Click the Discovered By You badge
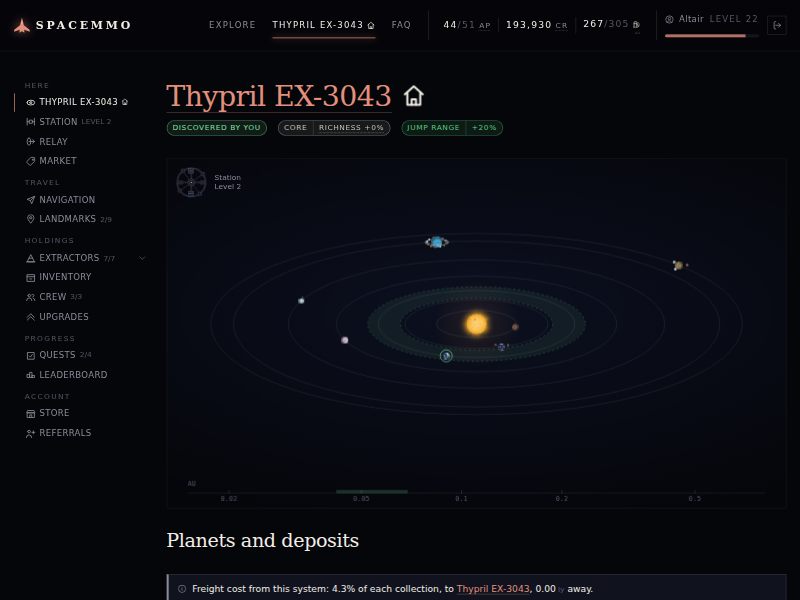The image size is (800, 600). click(216, 128)
